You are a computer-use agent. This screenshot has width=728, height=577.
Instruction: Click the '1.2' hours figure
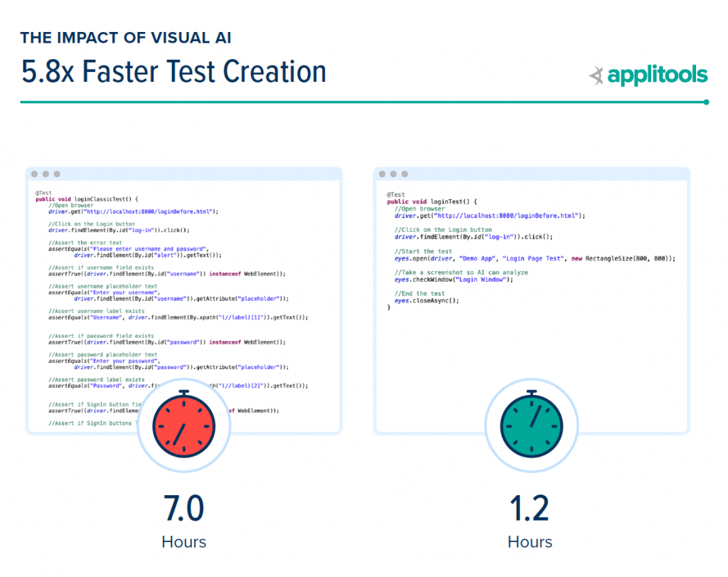530,509
